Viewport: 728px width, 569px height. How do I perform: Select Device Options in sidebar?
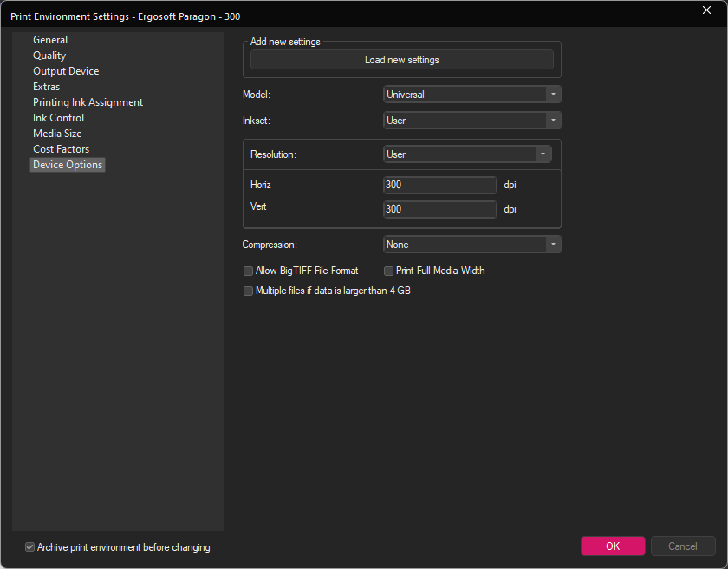tap(68, 165)
